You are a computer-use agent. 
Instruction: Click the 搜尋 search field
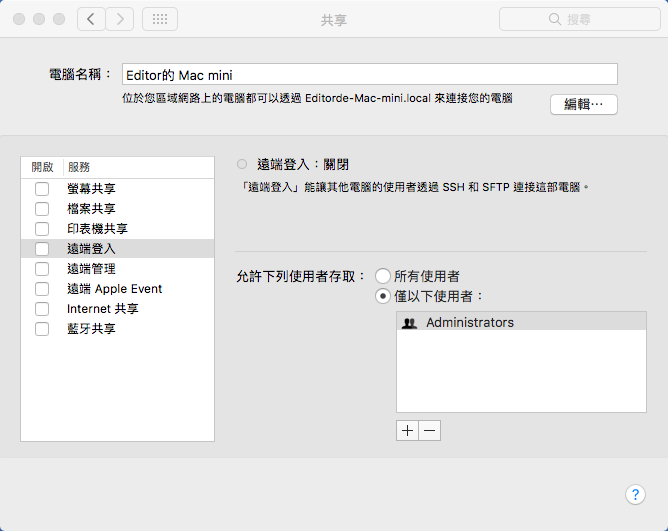click(580, 19)
